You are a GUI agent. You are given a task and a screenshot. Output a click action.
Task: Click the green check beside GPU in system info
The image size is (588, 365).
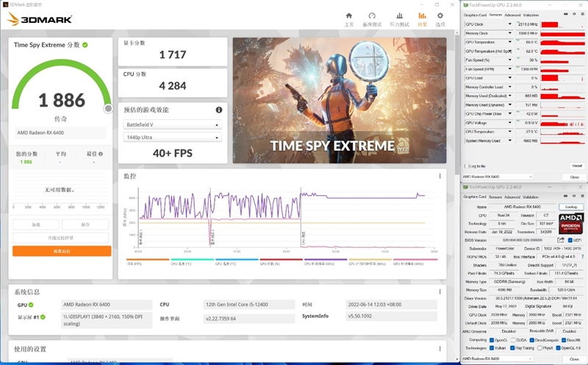[x=31, y=305]
